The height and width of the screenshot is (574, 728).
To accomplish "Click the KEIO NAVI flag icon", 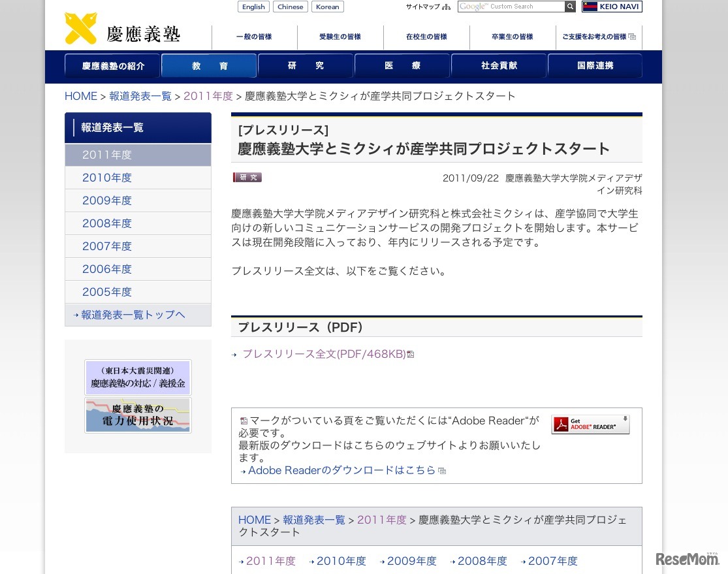I will click(x=589, y=7).
